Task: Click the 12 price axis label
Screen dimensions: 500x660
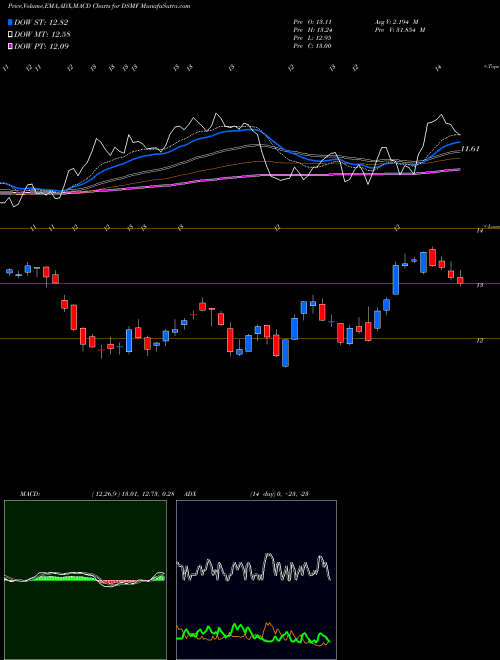Action: click(x=479, y=341)
